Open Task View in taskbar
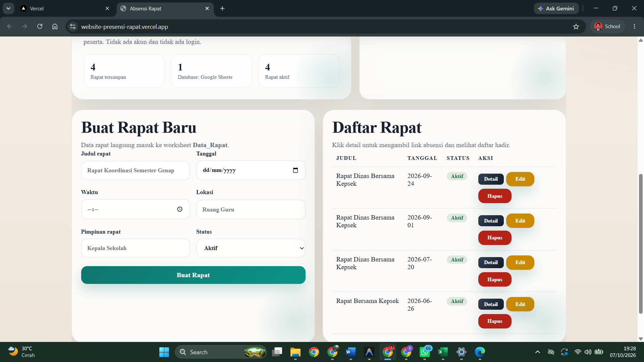The width and height of the screenshot is (644, 362). (277, 352)
